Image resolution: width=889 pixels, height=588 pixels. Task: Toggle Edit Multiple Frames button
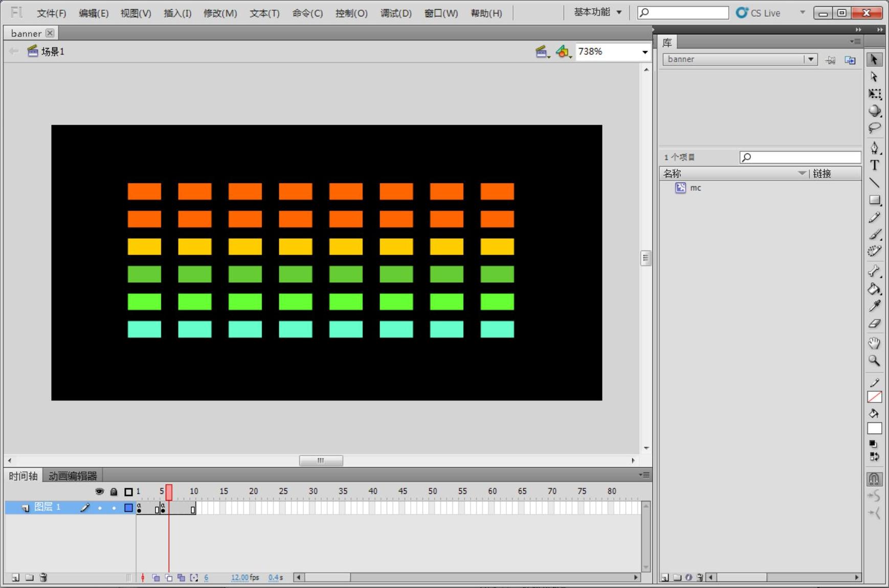(x=181, y=577)
